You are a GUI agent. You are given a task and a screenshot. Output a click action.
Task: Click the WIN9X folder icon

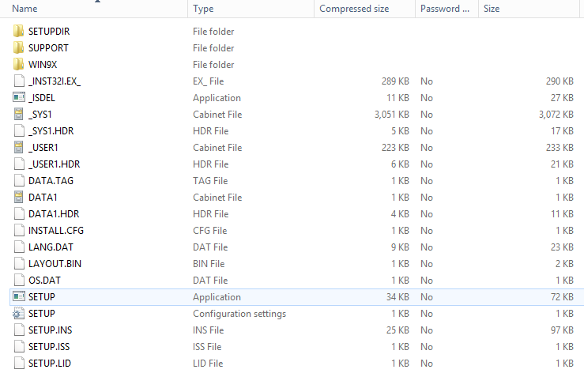pyautogui.click(x=19, y=65)
